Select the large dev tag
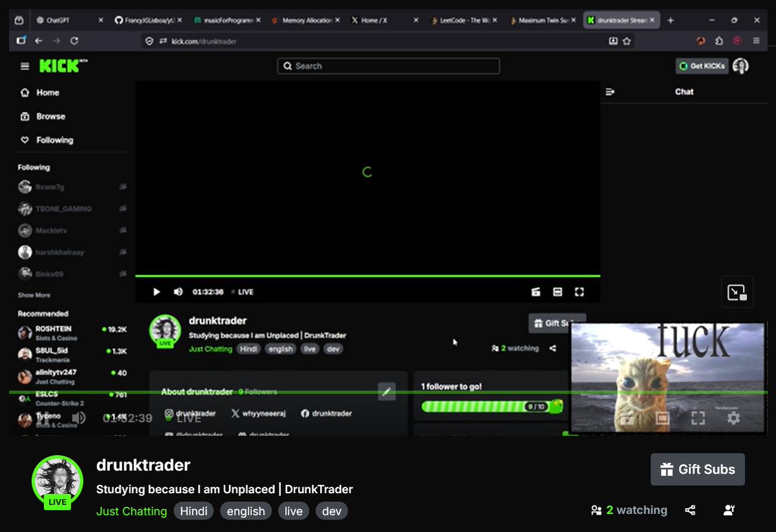 pyautogui.click(x=332, y=511)
